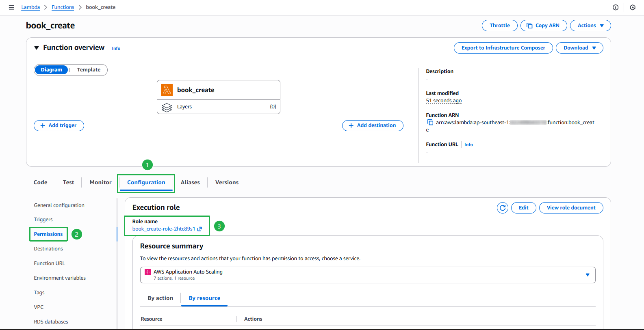Viewport: 644px width, 330px height.
Task: Show resources By action tab
Action: tap(160, 298)
